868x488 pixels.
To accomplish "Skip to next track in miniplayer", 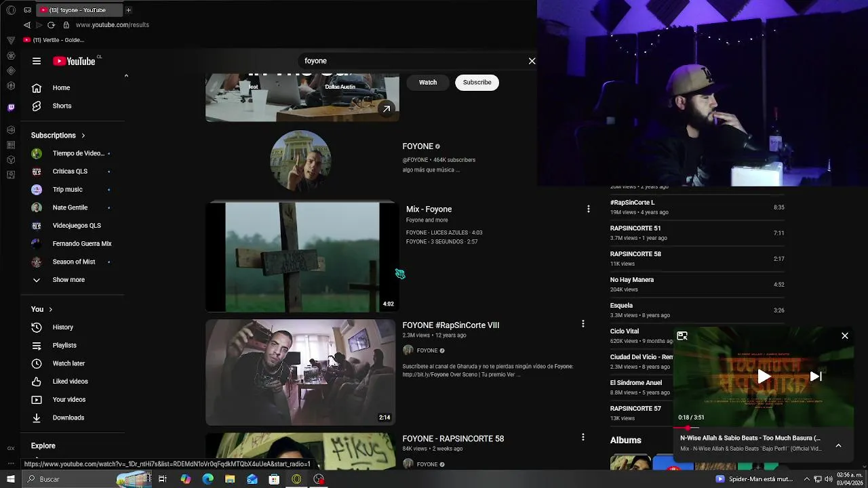I will point(816,377).
